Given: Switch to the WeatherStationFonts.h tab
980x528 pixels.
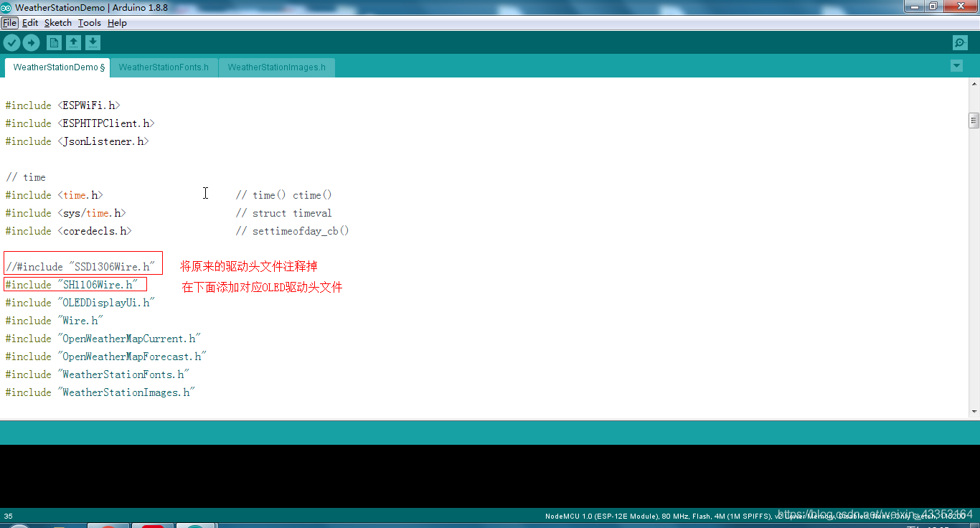Looking at the screenshot, I should [x=164, y=67].
